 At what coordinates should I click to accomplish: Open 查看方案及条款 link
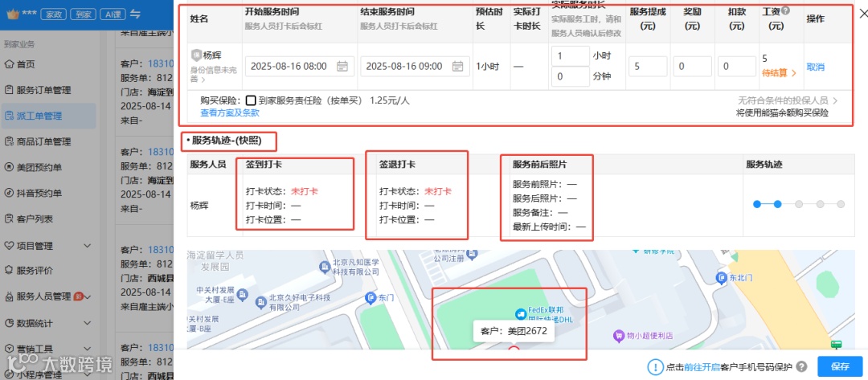coord(230,112)
